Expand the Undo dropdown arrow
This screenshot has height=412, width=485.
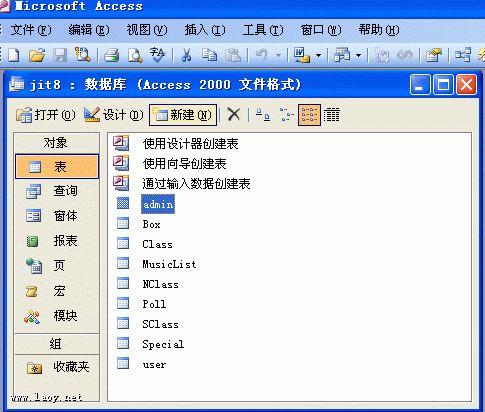coord(278,55)
